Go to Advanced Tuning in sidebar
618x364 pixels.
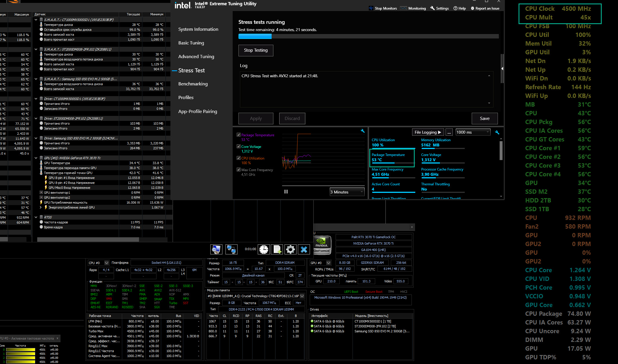(196, 57)
